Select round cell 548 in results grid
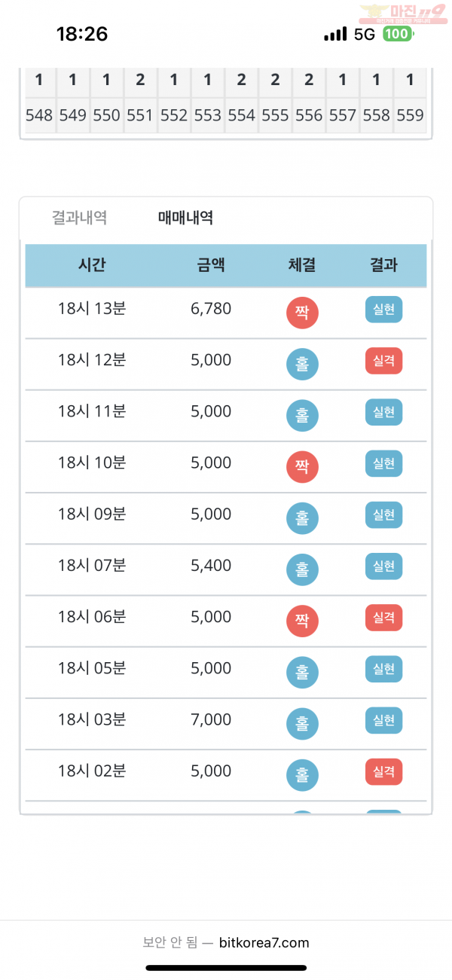 40,115
